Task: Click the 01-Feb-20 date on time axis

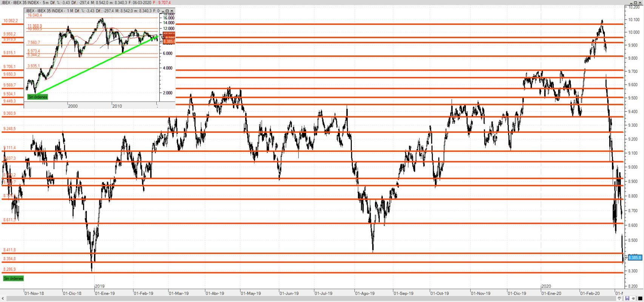Action: 590,293
